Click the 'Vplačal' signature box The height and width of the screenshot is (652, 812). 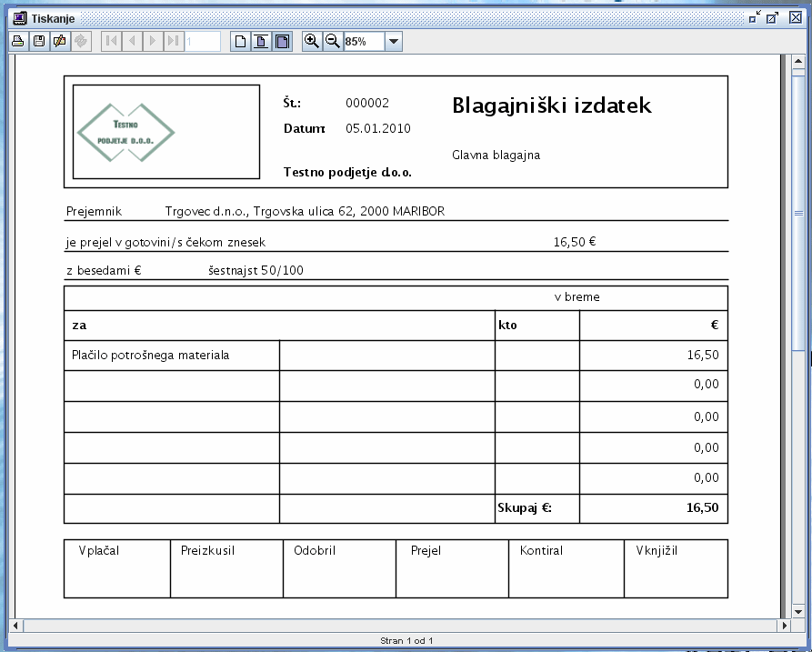click(x=117, y=568)
